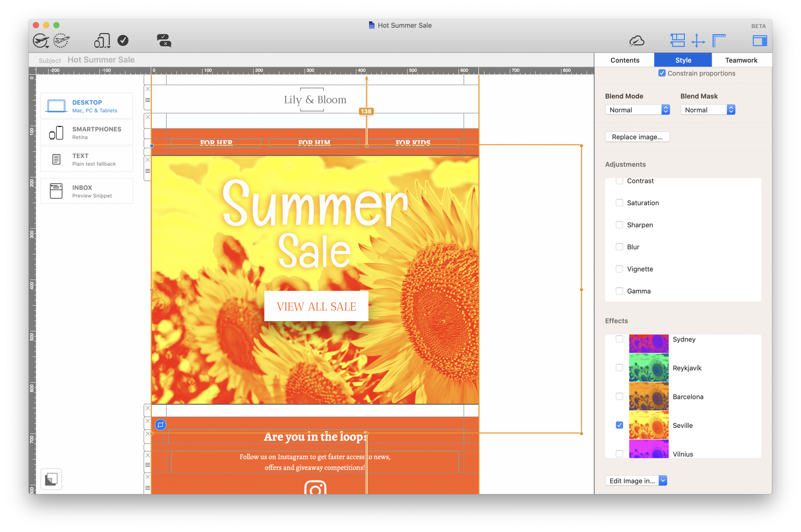
Task: Switch to the Contents tab
Action: tap(624, 60)
